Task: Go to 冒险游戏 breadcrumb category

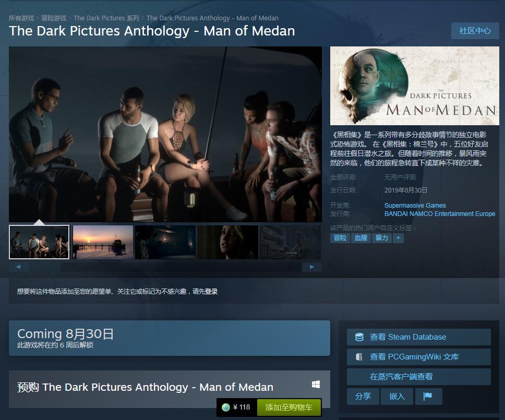Action: 54,18
